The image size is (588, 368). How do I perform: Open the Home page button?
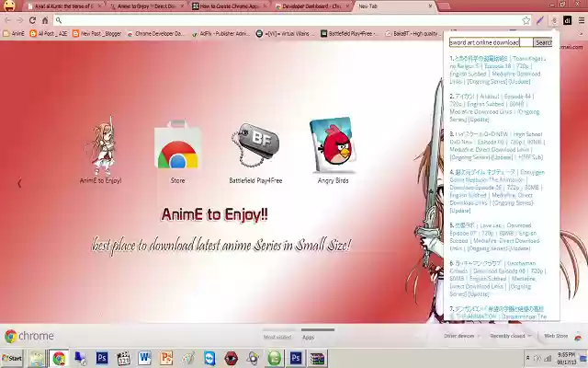[x=45, y=20]
